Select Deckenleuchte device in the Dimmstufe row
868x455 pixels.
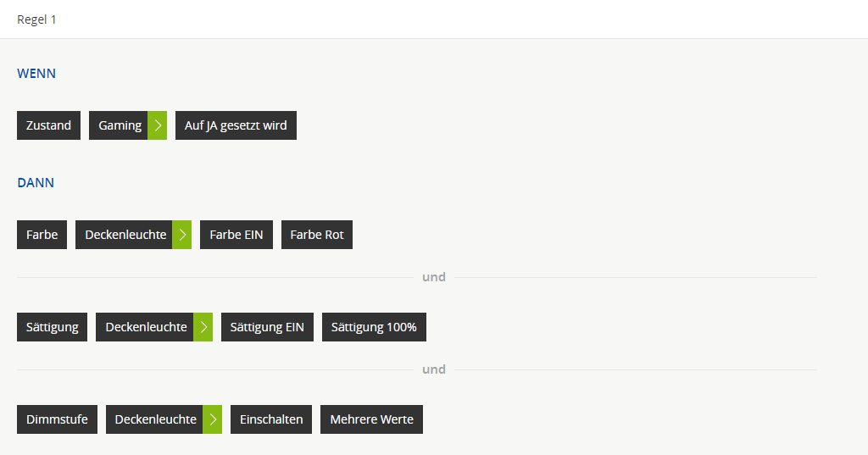pyautogui.click(x=154, y=419)
